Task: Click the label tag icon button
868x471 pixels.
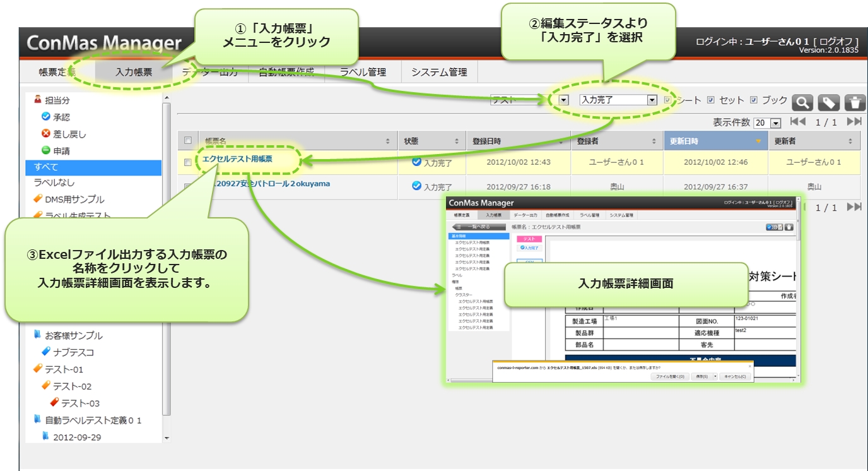Action: (x=828, y=103)
